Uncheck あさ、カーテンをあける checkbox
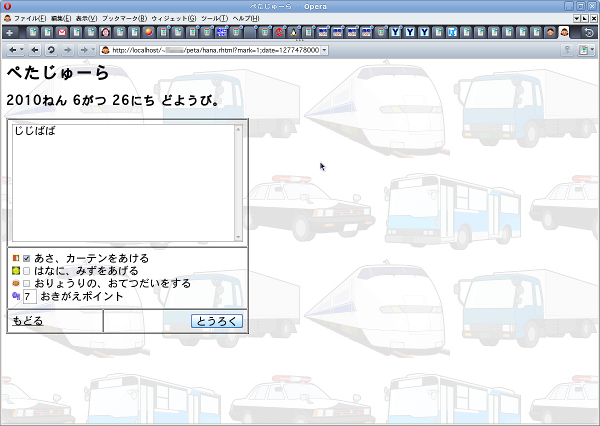The height and width of the screenshot is (426, 600). [27, 258]
